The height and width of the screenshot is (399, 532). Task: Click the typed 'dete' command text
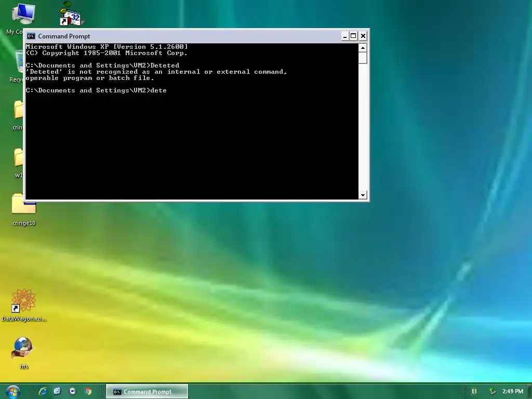pos(158,90)
